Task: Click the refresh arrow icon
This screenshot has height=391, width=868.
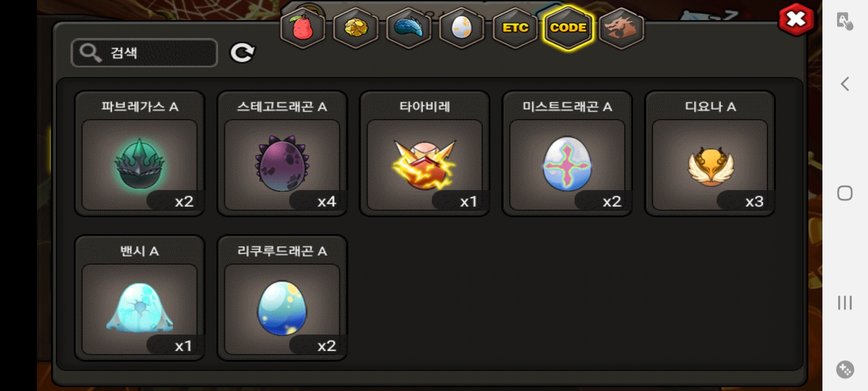Action: click(x=242, y=53)
